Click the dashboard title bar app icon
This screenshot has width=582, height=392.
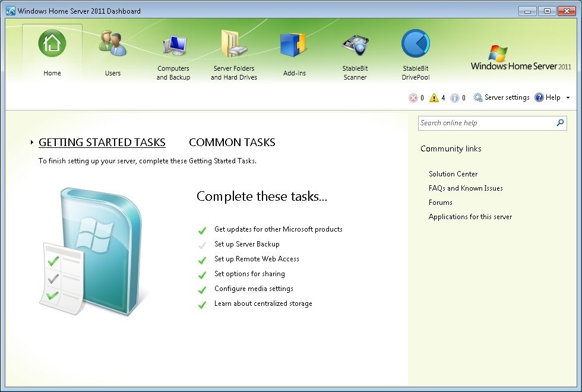(x=11, y=11)
